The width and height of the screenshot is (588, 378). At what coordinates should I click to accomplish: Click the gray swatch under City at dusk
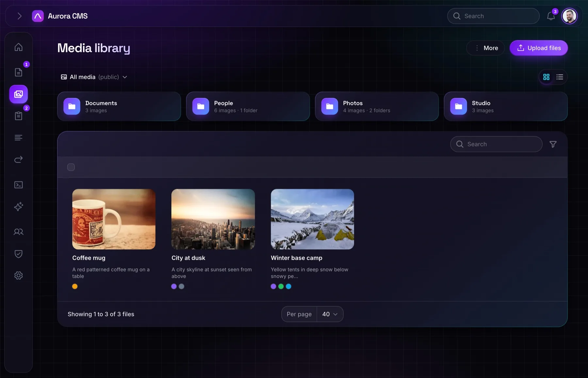tap(182, 287)
